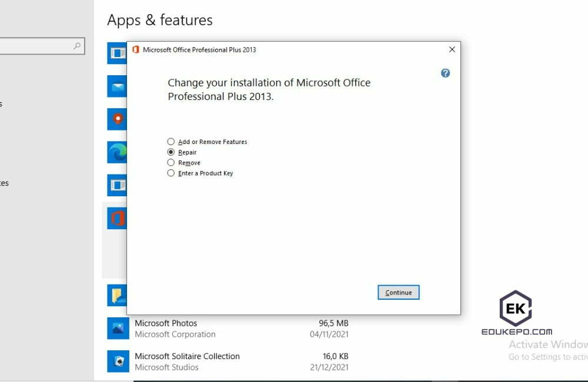Choose the Remove radio option
The width and height of the screenshot is (588, 382).
[171, 163]
